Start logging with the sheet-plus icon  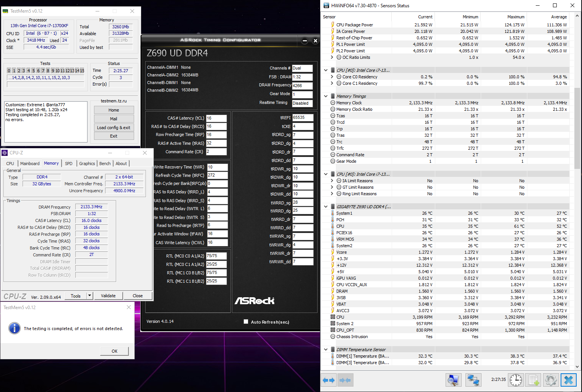coord(533,380)
